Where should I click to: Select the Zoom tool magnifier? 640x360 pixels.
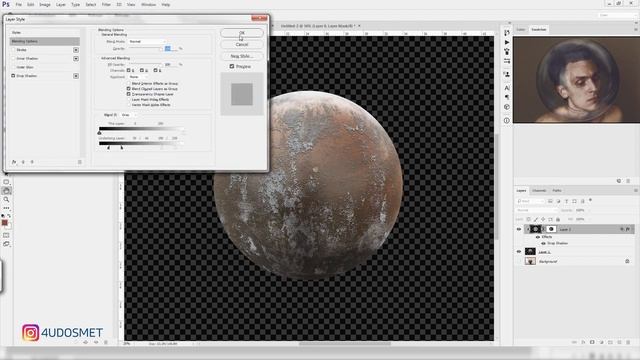click(6, 200)
